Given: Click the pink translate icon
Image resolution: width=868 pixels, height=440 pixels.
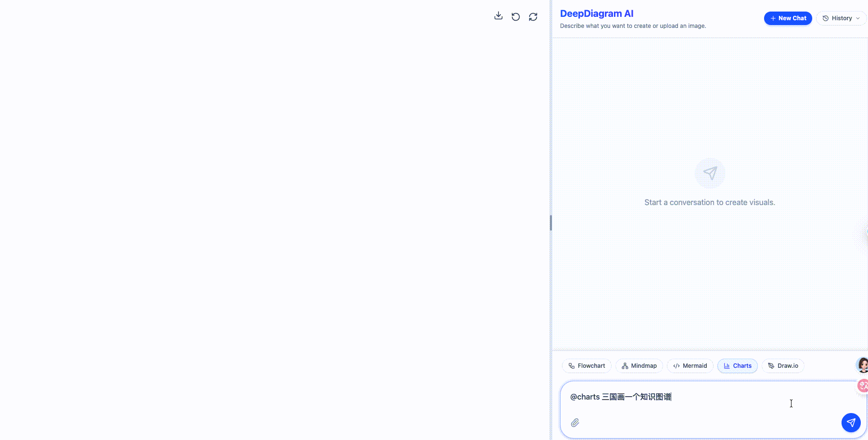Looking at the screenshot, I should (863, 386).
